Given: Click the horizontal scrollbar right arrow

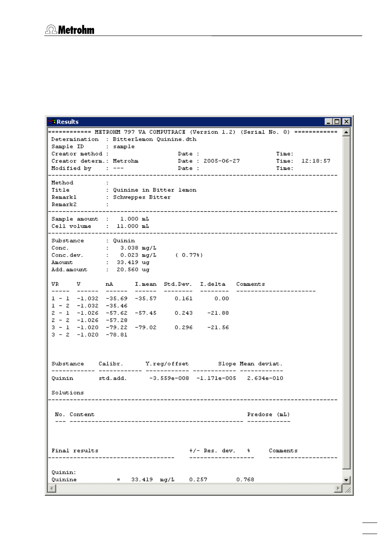Looking at the screenshot, I should pyautogui.click(x=338, y=488).
